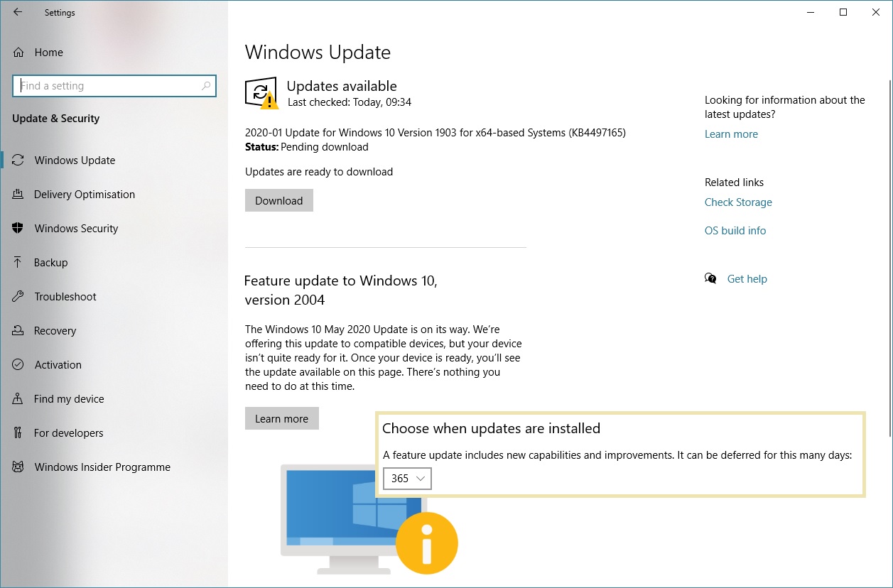Click the Backup upload arrow icon
893x588 pixels.
(x=19, y=263)
